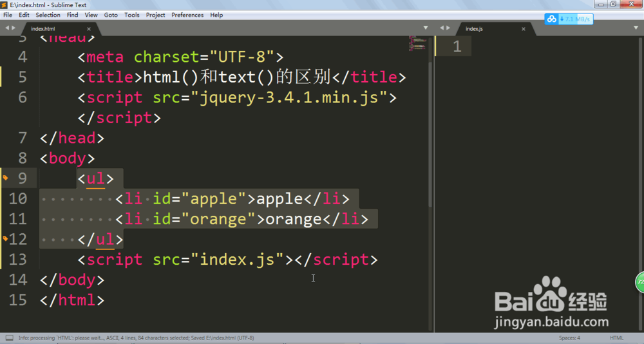Click line number 1 in index.js
This screenshot has width=644, height=344.
[x=457, y=46]
